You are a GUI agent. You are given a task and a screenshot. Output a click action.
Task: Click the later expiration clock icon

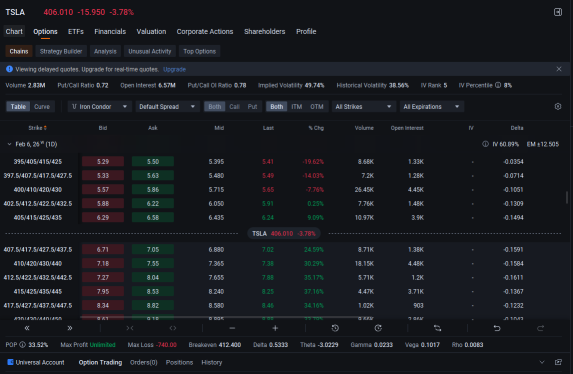click(x=378, y=328)
